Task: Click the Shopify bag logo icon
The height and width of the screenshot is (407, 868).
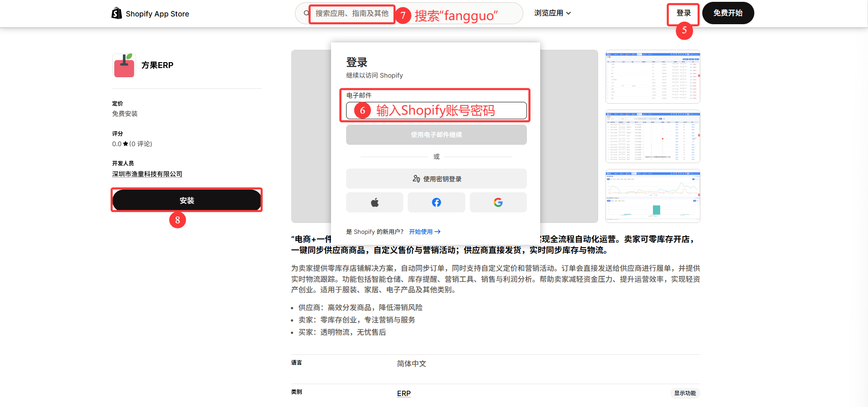Action: pos(117,13)
